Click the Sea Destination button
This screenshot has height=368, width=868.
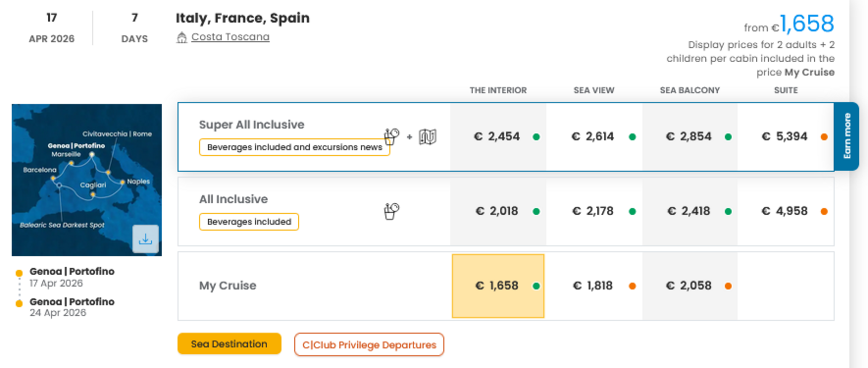[x=229, y=344]
